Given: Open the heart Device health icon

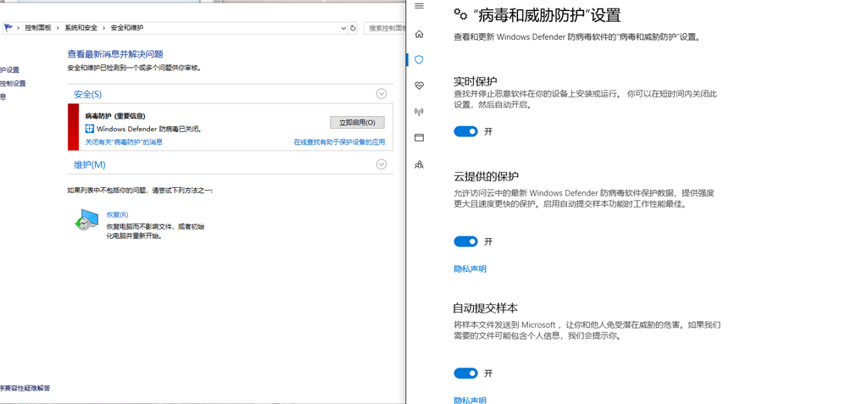Looking at the screenshot, I should (419, 86).
